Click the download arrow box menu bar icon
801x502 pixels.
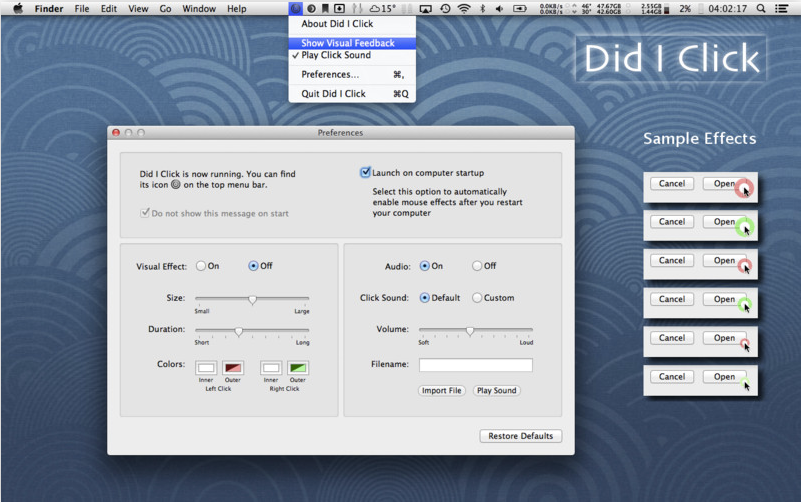(x=339, y=9)
